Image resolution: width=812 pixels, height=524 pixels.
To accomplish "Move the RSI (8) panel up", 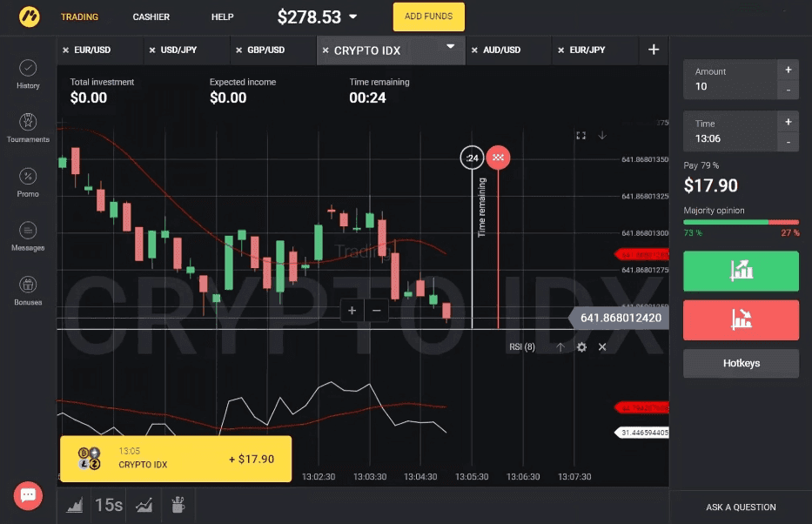I will pyautogui.click(x=560, y=347).
